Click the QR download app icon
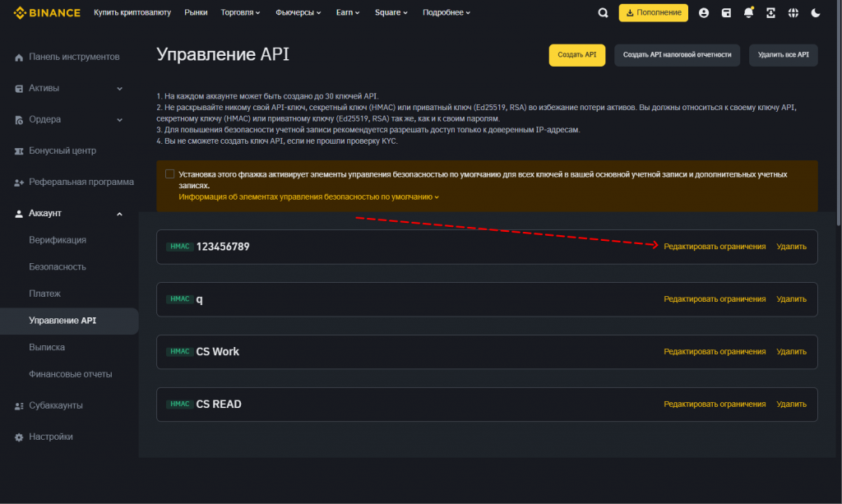Image resolution: width=842 pixels, height=504 pixels. [x=770, y=13]
